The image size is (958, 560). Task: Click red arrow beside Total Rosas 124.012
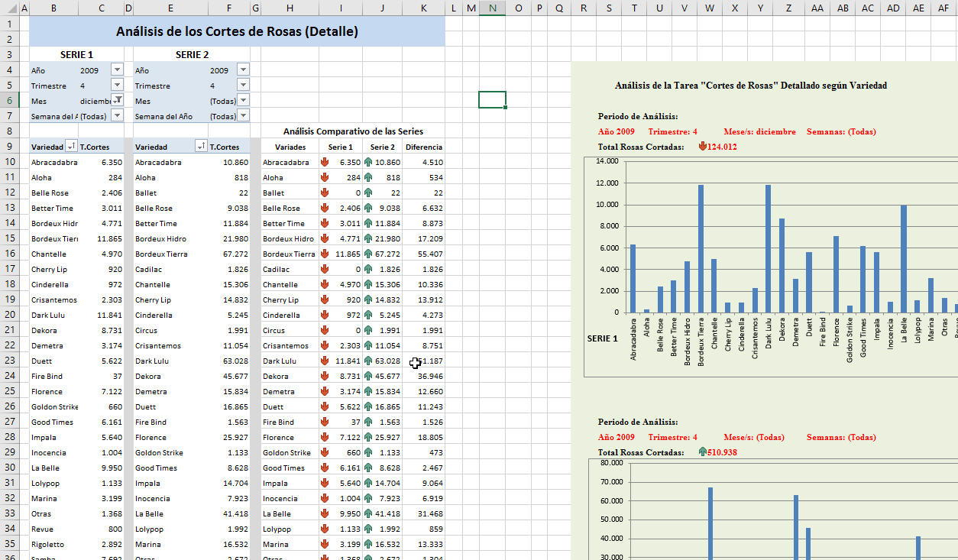[x=703, y=147]
